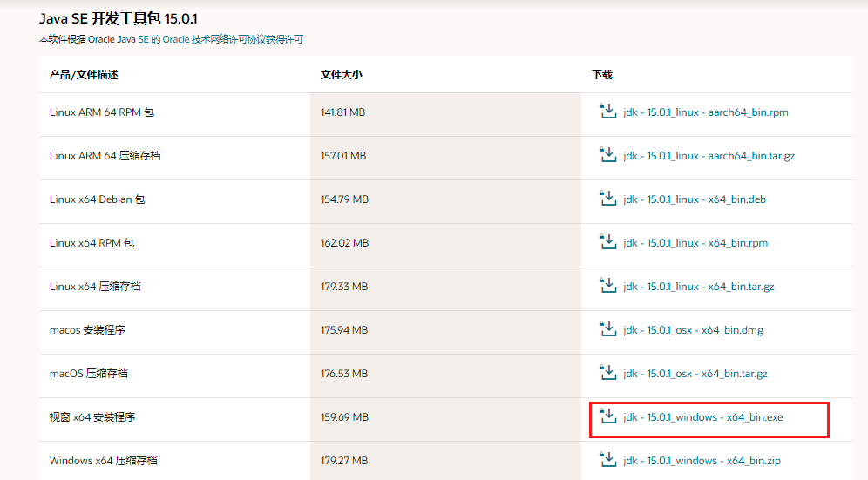This screenshot has width=868, height=480.
Task: Click download icon for linux x64_bin.deb
Action: pyautogui.click(x=607, y=199)
